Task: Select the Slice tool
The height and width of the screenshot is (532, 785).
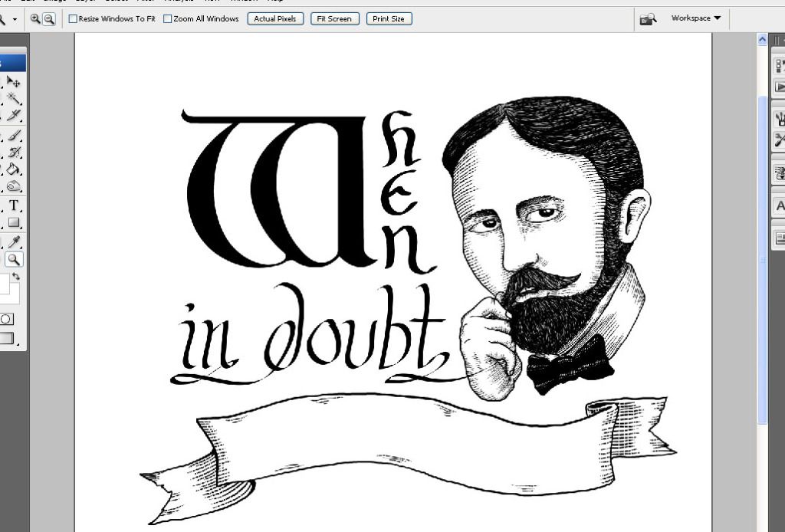Action: pos(14,115)
